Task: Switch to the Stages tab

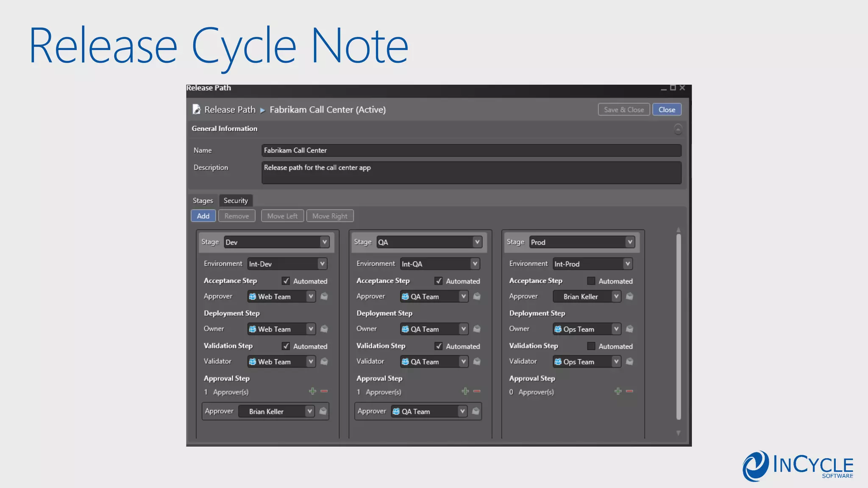Action: click(203, 200)
